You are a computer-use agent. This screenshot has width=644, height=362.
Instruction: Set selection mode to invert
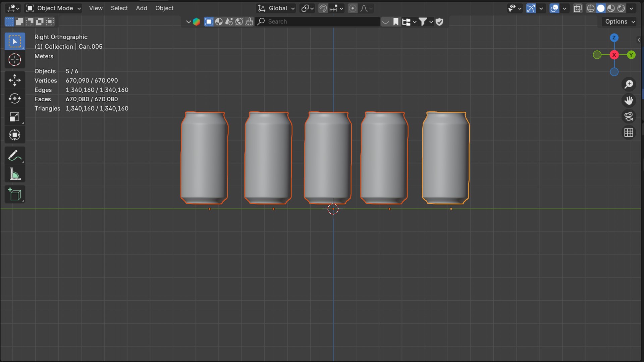(x=40, y=22)
